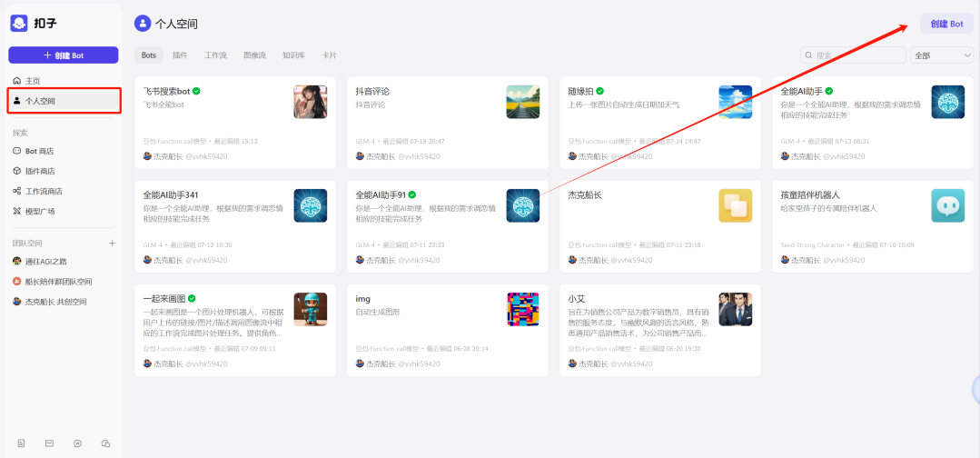The image size is (980, 458).
Task: Click the plus icon beside 团队空间
Action: coord(113,244)
